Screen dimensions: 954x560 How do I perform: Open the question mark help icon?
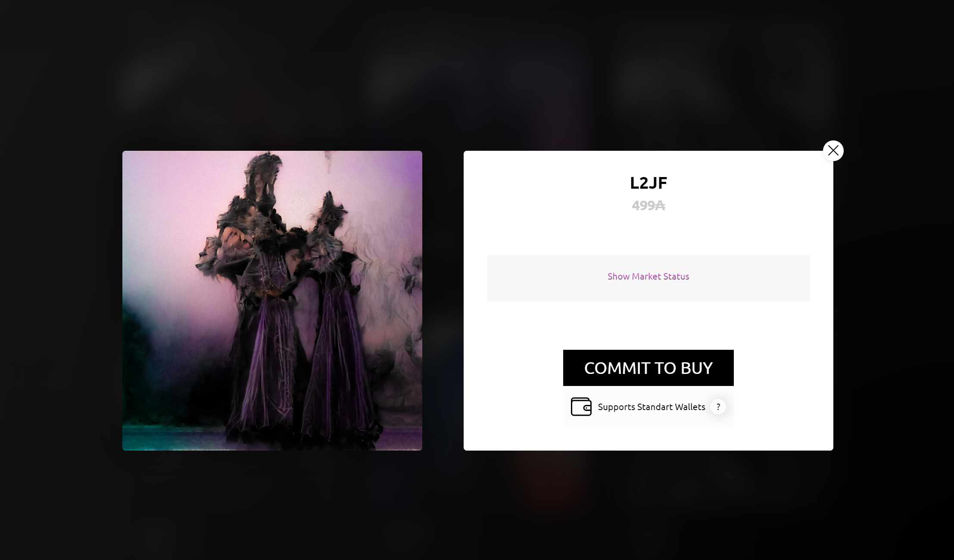click(x=718, y=407)
